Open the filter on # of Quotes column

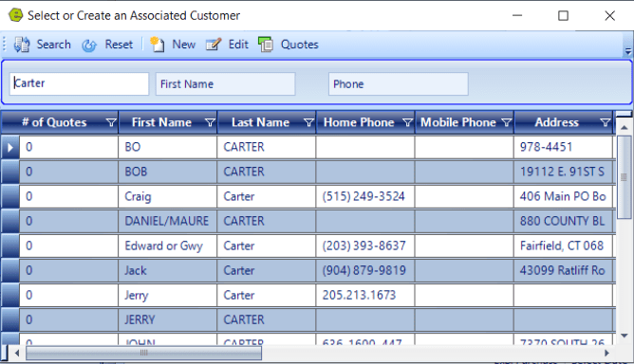pos(111,122)
